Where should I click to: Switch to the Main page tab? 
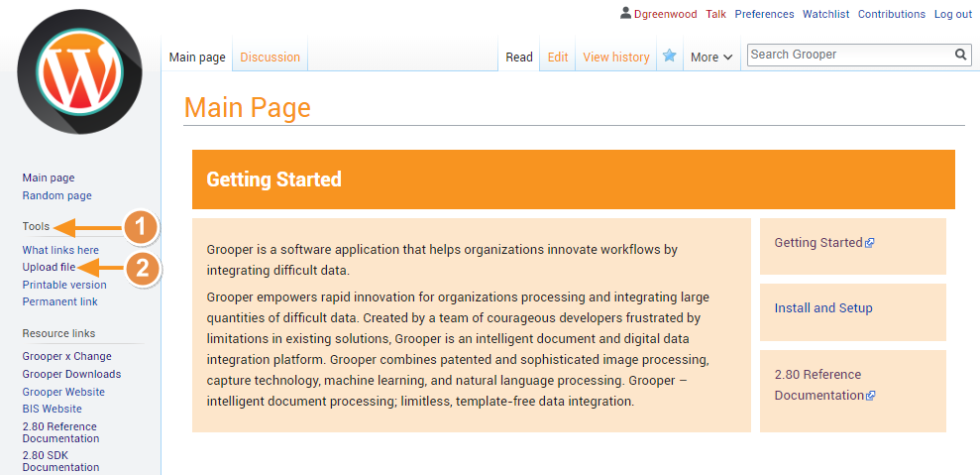(197, 57)
